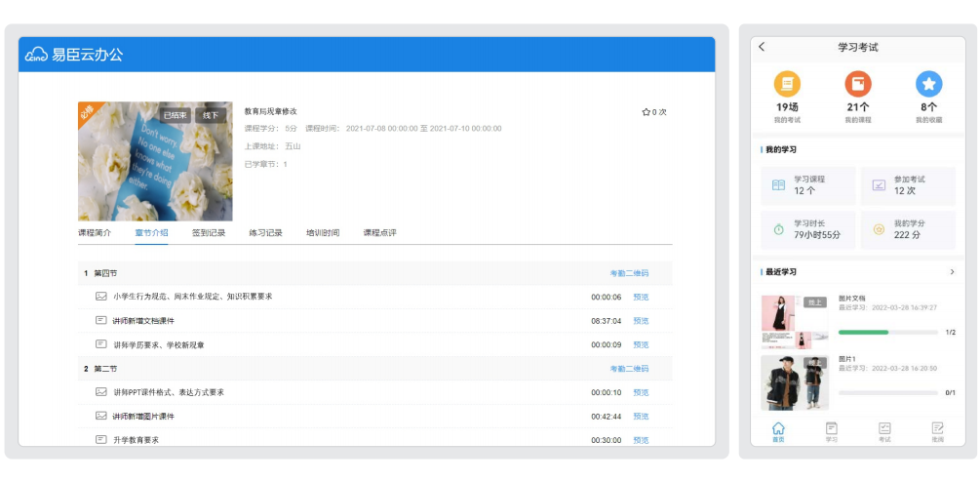
Task: Click 预览 for 讲师学历要求 row
Action: pos(641,344)
